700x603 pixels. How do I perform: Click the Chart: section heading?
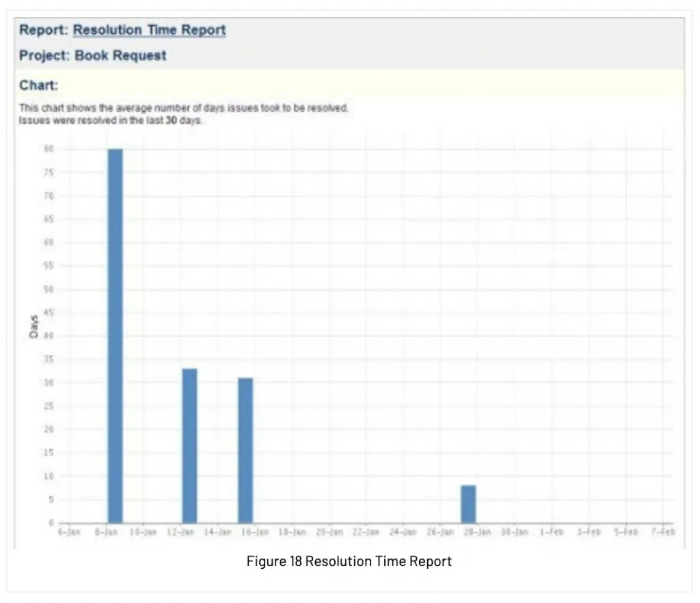(x=38, y=85)
